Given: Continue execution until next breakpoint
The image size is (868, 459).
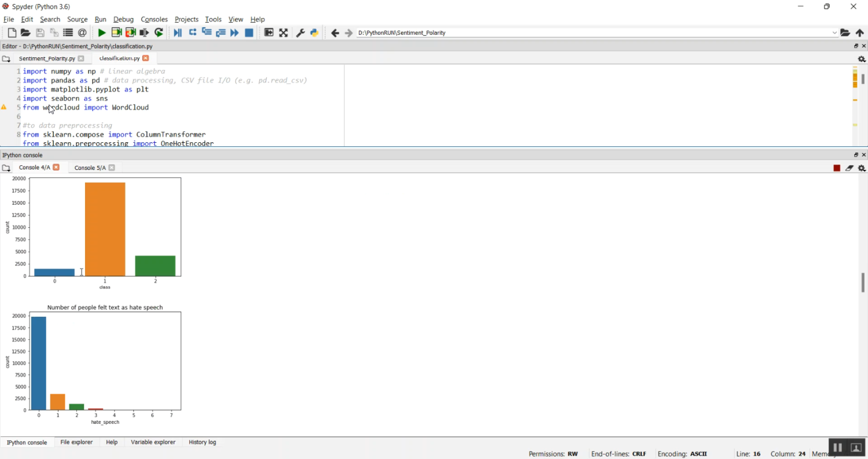Looking at the screenshot, I should click(234, 33).
